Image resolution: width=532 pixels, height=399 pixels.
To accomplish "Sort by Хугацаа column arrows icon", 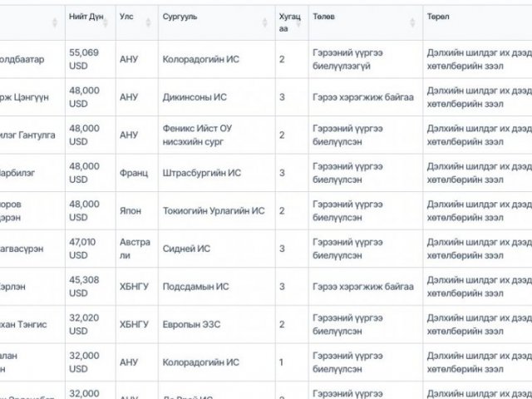I will (298, 22).
